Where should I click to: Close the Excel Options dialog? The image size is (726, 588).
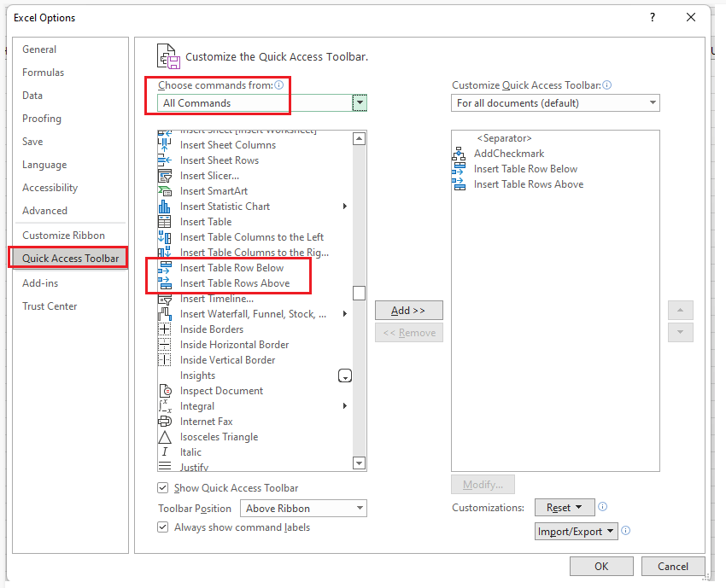691,18
